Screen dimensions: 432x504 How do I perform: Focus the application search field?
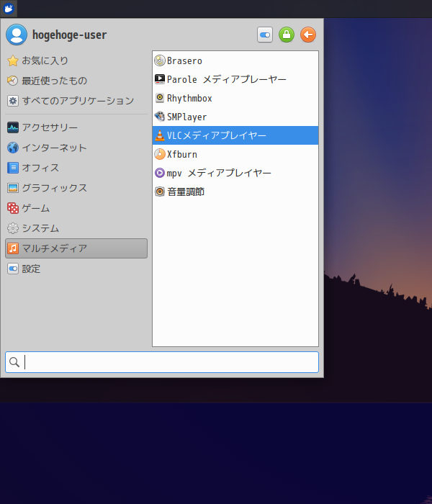(162, 362)
